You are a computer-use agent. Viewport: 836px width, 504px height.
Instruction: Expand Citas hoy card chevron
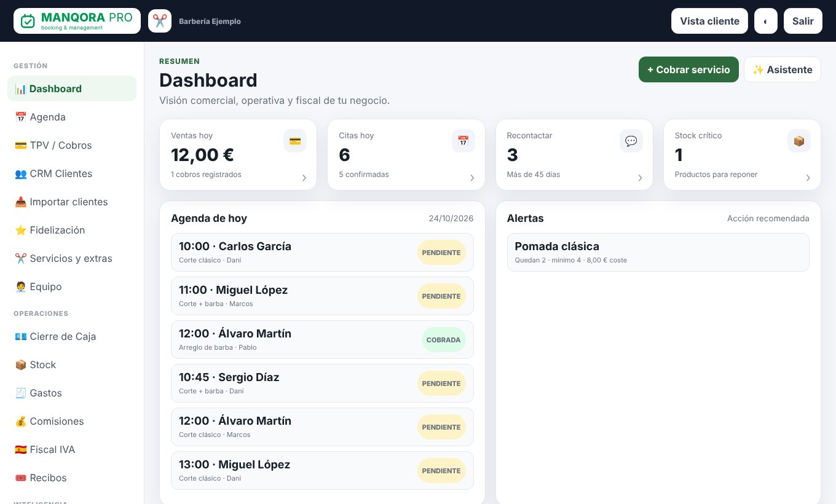point(472,178)
